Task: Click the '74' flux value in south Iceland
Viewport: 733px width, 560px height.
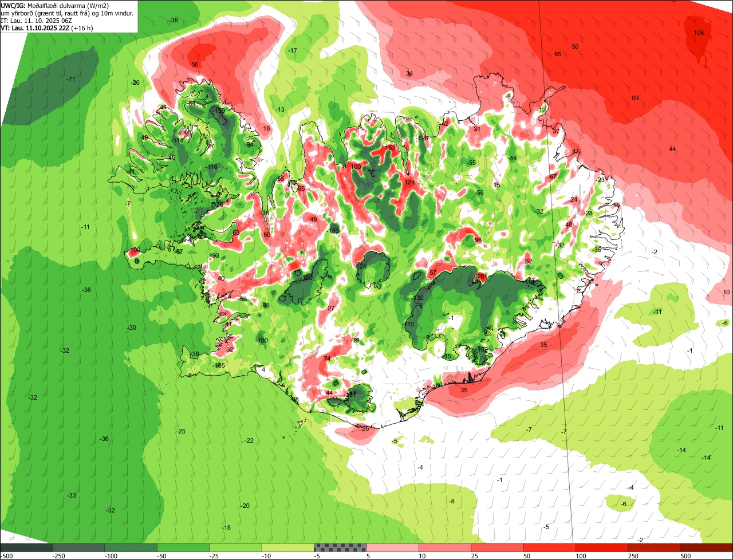Action: click(327, 358)
